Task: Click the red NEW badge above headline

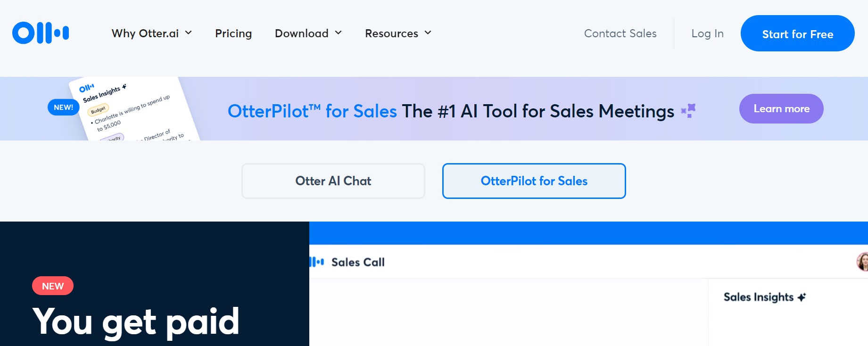Action: [53, 286]
